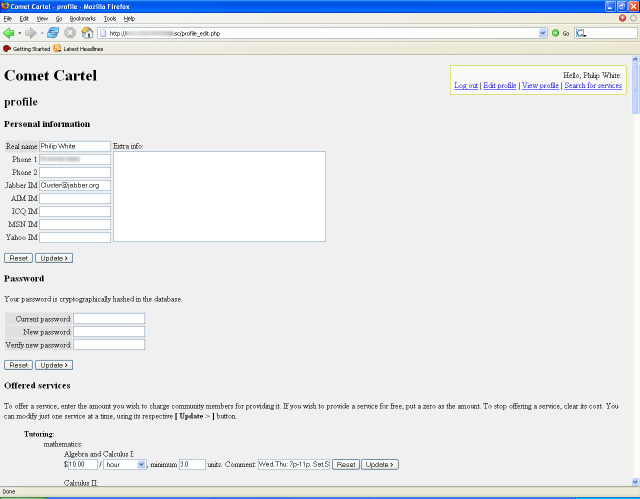The height and width of the screenshot is (499, 640).
Task: Click the vertical scrollbar thumb
Action: [635, 89]
